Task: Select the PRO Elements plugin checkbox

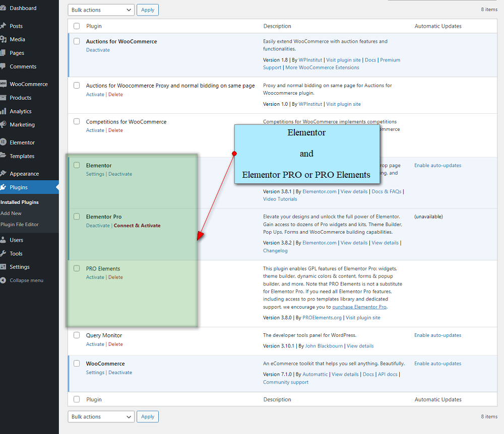Action: [77, 268]
